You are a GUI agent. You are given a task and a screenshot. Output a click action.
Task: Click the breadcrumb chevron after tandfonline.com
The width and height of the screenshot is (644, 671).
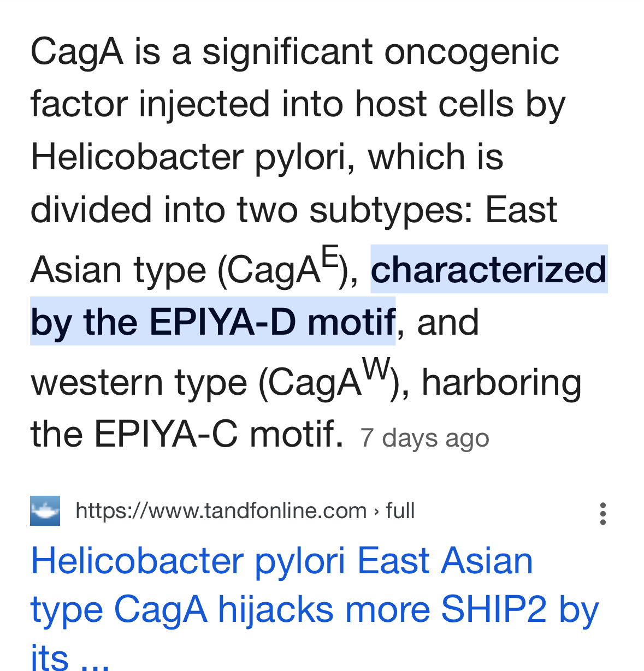click(376, 512)
